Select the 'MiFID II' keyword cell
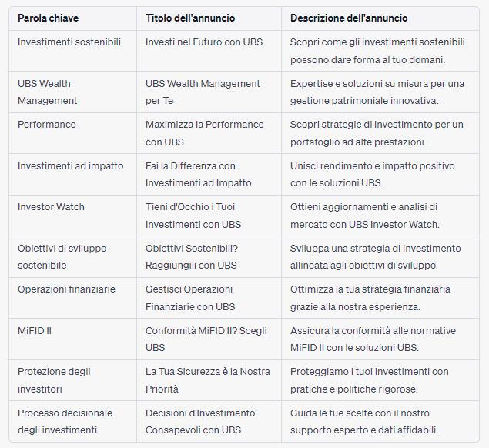 pyautogui.click(x=35, y=330)
